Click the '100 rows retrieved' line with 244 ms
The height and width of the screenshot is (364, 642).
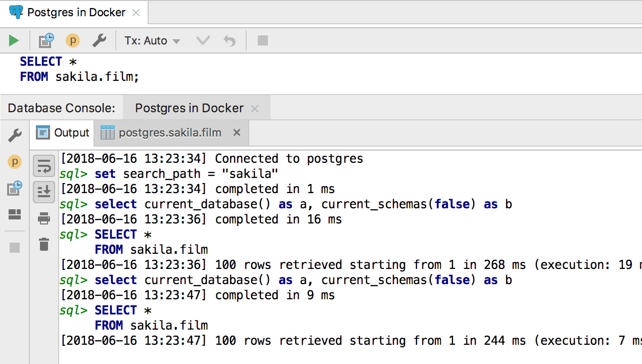[x=351, y=341]
